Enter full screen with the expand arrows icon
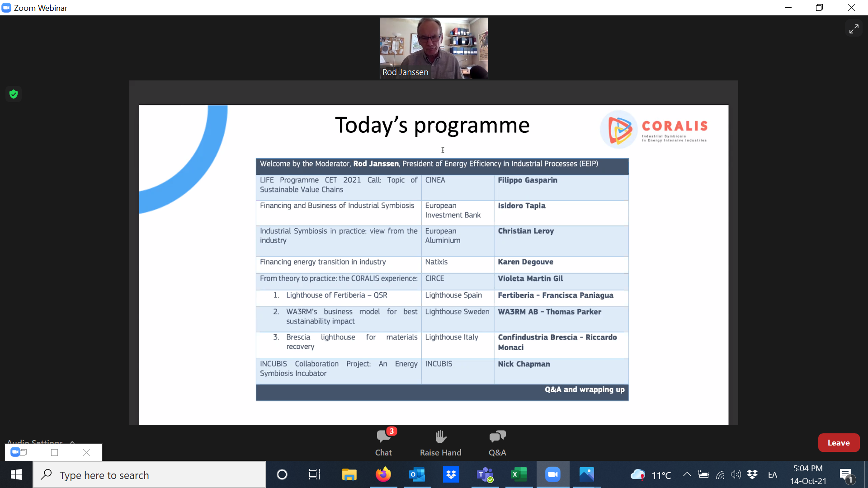This screenshot has width=868, height=488. [854, 29]
